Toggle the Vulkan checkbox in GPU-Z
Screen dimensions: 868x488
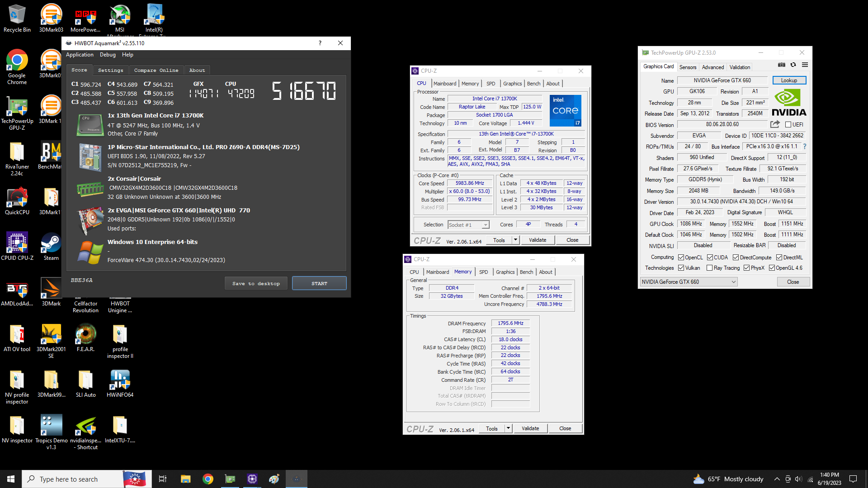point(681,268)
